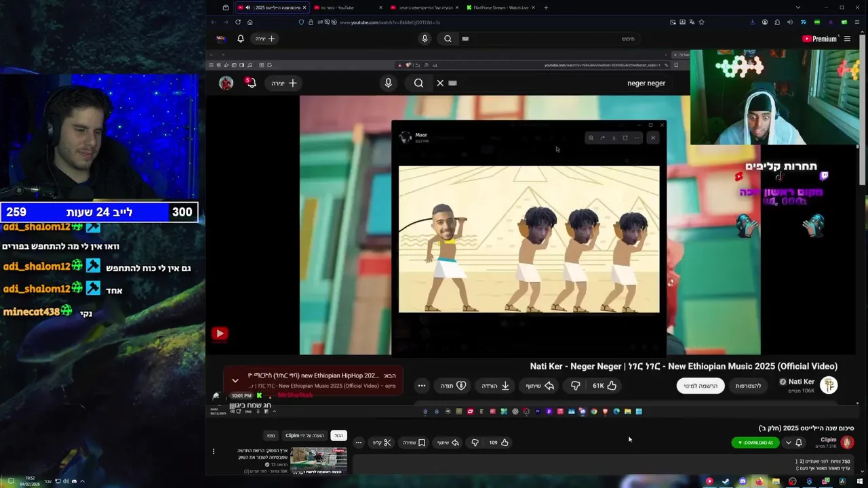The height and width of the screenshot is (488, 868).
Task: Open the three-dot menu in Maor's image viewer
Action: pyautogui.click(x=636, y=138)
